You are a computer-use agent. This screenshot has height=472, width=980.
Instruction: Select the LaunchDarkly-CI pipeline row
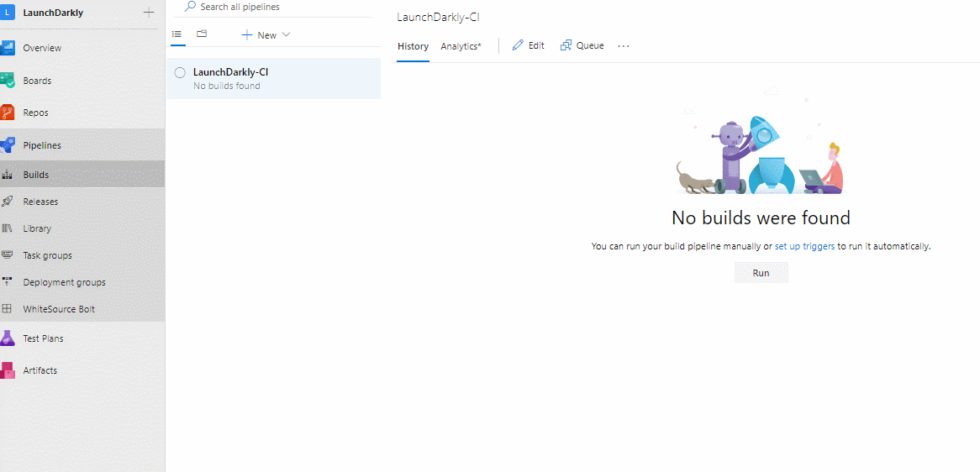[274, 79]
